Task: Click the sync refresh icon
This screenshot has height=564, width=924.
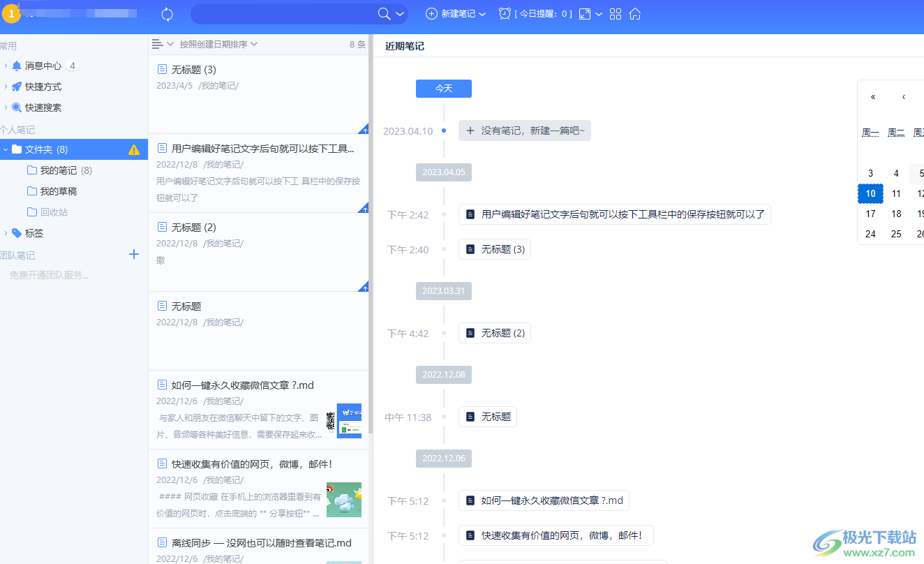Action: pos(167,14)
